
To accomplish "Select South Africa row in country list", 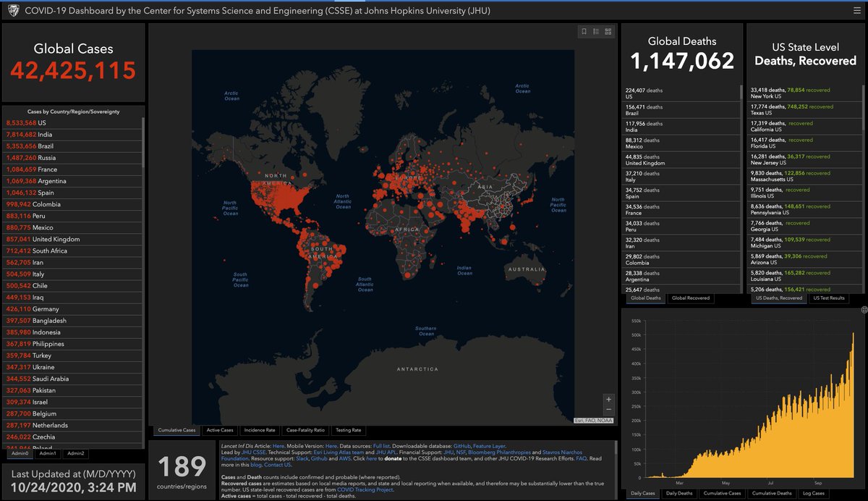I will point(72,250).
